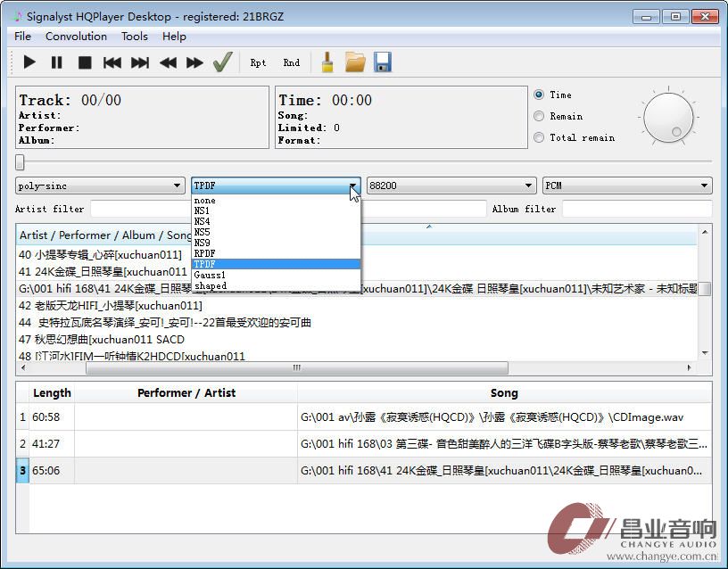Click the Performer / Artist column header
The height and width of the screenshot is (569, 728).
[x=186, y=393]
